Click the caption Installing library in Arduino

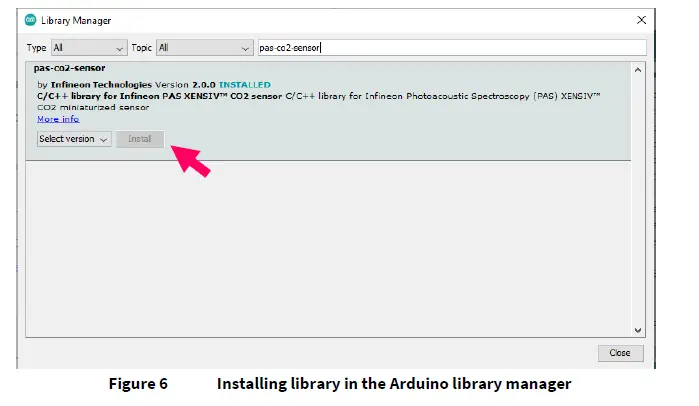coord(394,384)
